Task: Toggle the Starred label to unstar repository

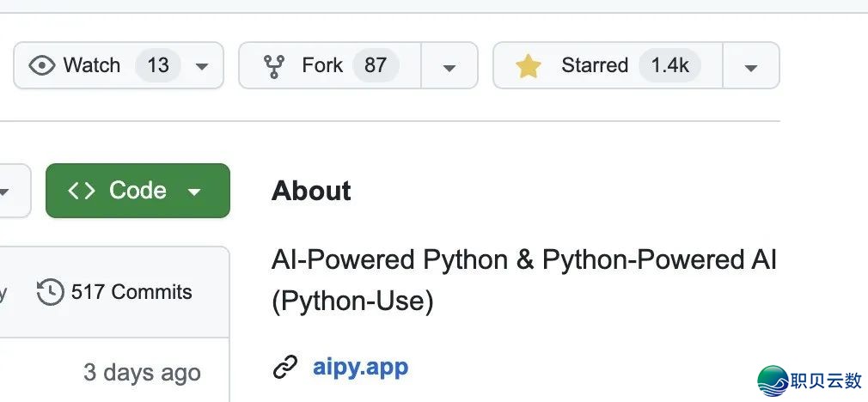Action: tap(595, 65)
